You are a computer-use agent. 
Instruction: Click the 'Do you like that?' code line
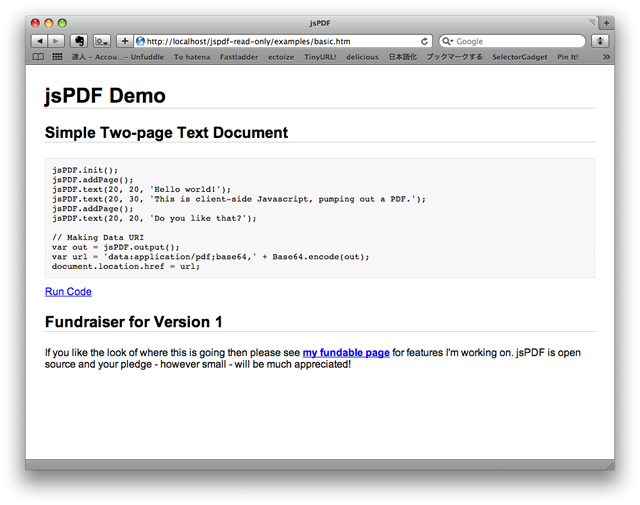tap(154, 218)
